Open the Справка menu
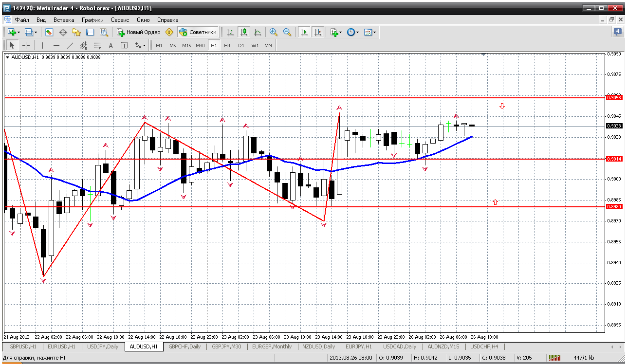Image resolution: width=627 pixels, height=364 pixels. click(x=168, y=20)
